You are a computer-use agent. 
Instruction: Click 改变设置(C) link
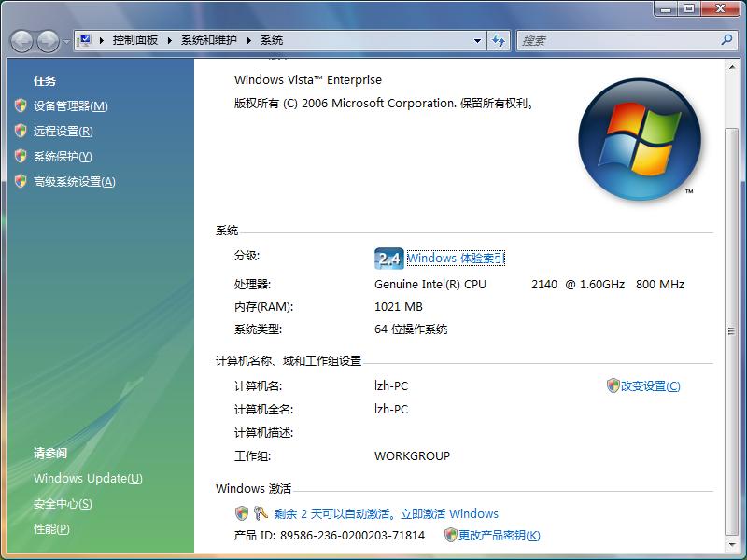(x=650, y=385)
